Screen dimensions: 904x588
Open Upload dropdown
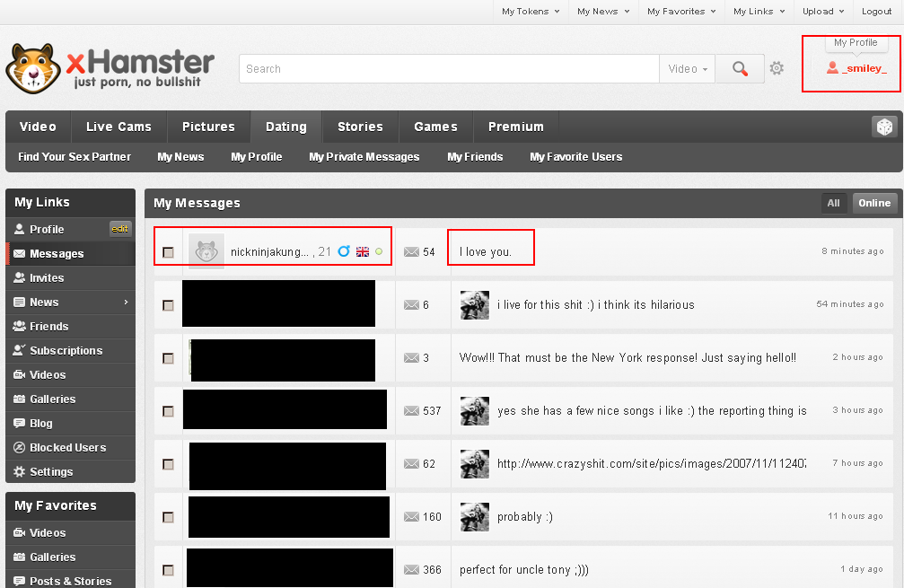coord(823,12)
